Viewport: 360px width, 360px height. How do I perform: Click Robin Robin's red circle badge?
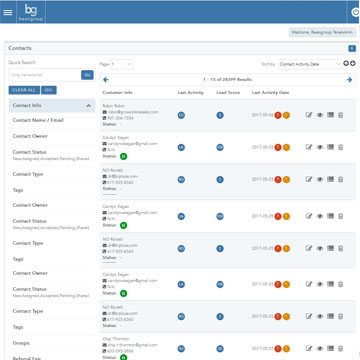pyautogui.click(x=278, y=115)
